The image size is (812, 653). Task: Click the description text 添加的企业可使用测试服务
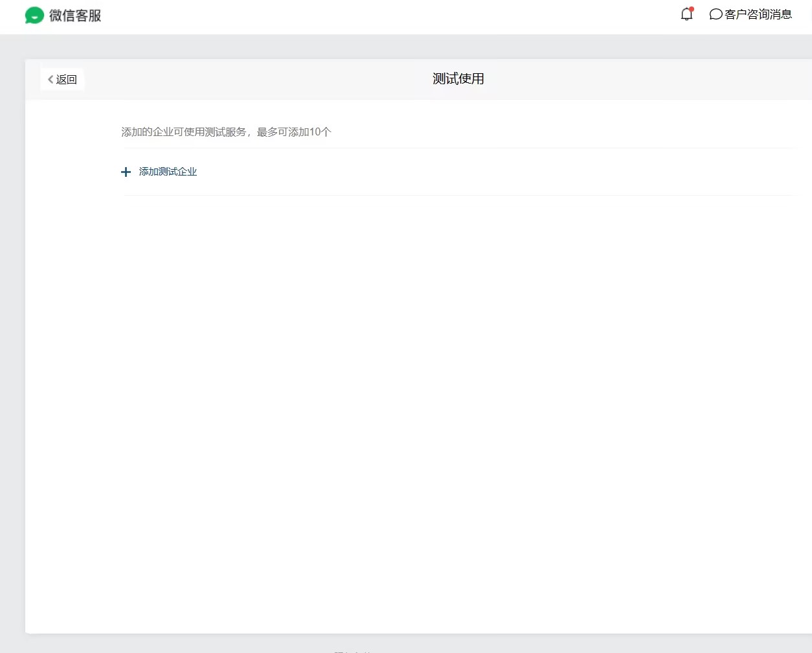click(183, 132)
